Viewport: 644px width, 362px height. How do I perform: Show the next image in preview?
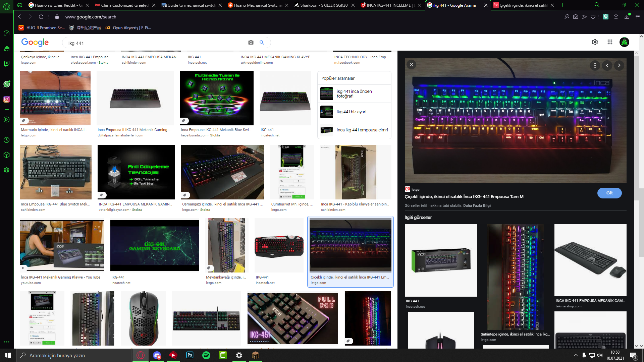(619, 65)
